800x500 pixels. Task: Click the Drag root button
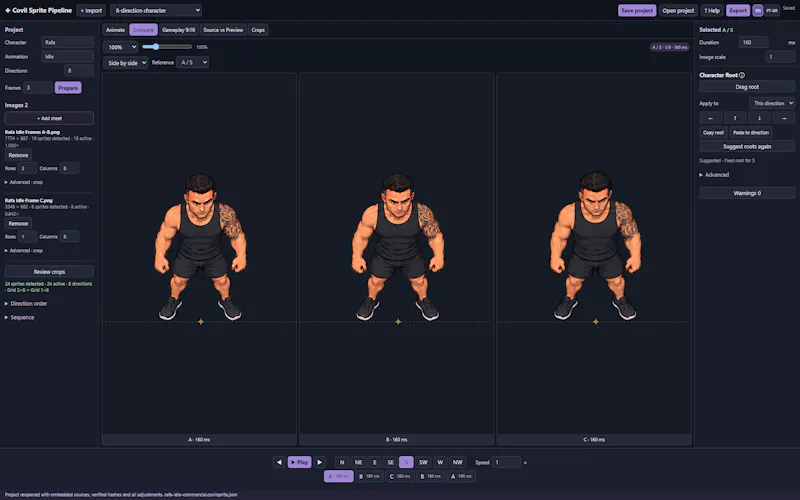pyautogui.click(x=747, y=87)
